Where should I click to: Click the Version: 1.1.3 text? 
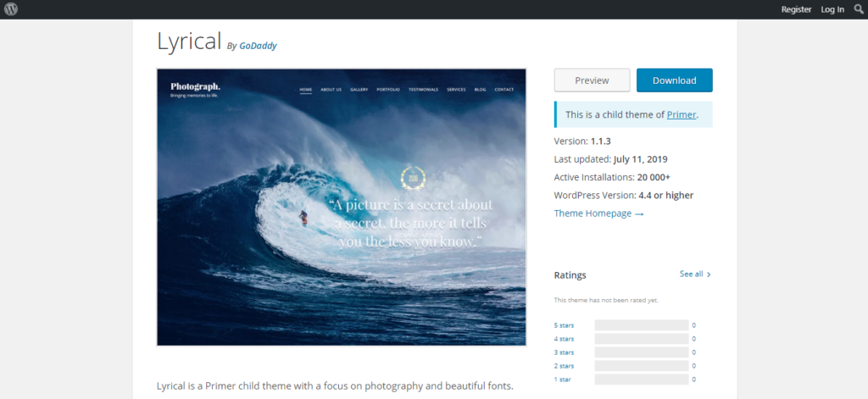[x=582, y=141]
